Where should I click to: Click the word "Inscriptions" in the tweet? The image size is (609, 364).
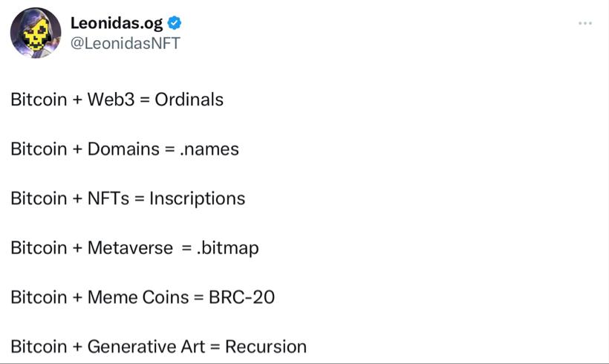(x=197, y=198)
